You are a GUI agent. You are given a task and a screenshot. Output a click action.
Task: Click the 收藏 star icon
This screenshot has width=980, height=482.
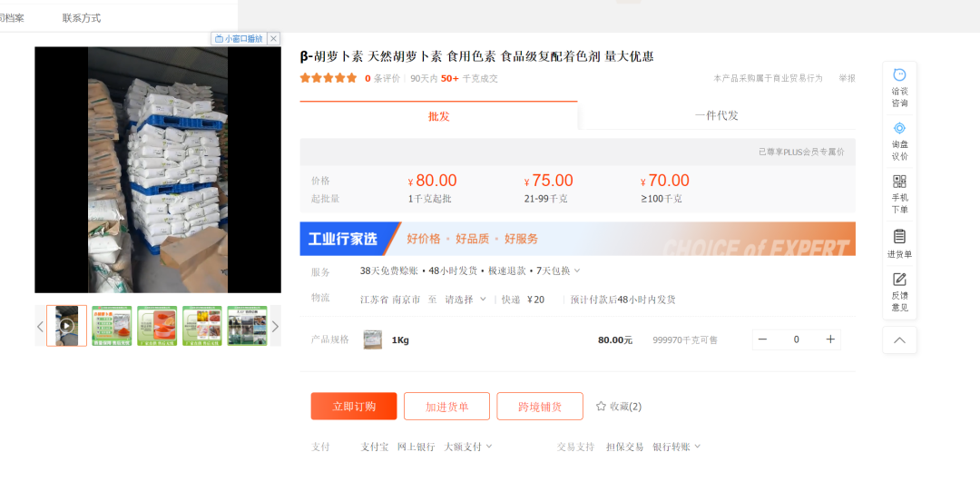click(601, 407)
